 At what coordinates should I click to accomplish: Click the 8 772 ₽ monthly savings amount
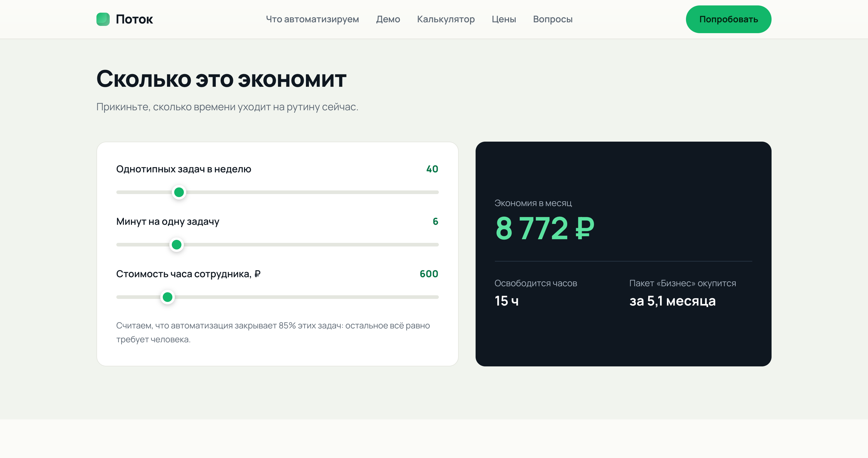tap(545, 228)
